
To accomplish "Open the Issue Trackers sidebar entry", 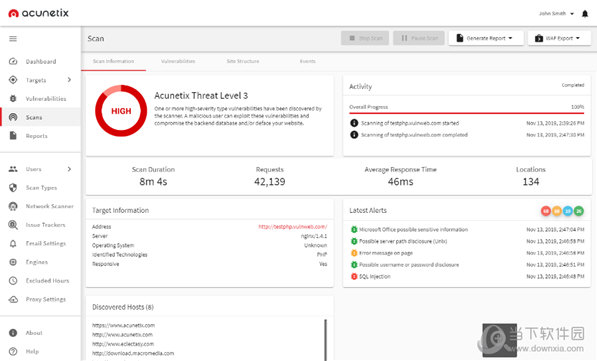I will tap(45, 225).
